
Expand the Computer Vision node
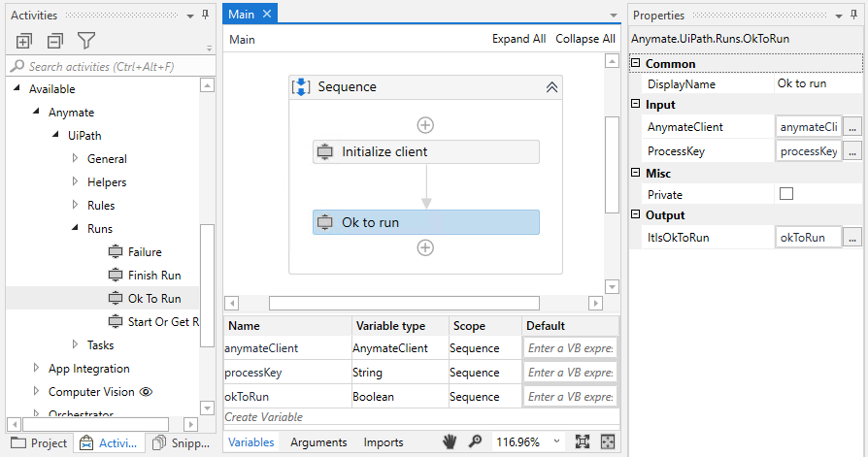click(x=37, y=391)
